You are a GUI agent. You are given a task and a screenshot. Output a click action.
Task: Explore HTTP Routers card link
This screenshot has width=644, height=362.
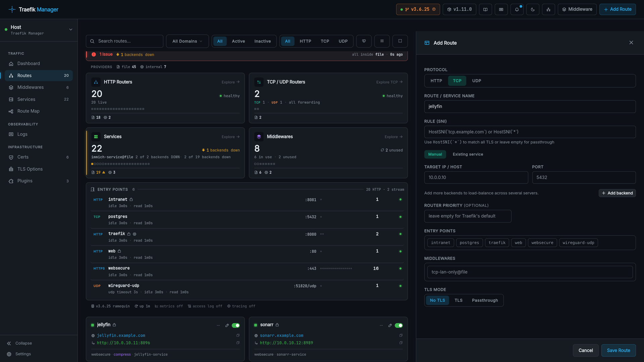click(x=231, y=82)
